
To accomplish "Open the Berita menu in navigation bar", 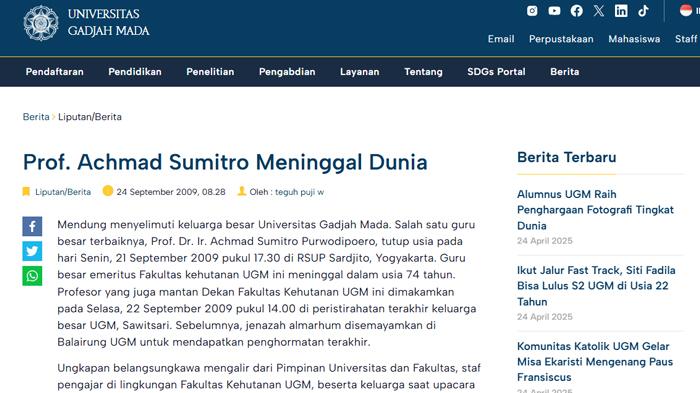I will pyautogui.click(x=564, y=72).
